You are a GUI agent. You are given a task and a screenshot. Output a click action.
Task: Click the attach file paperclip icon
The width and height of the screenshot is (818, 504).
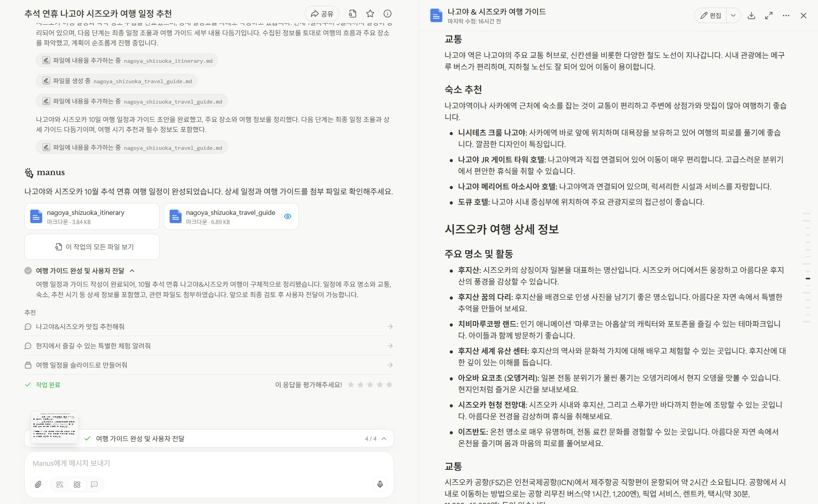[x=38, y=484]
